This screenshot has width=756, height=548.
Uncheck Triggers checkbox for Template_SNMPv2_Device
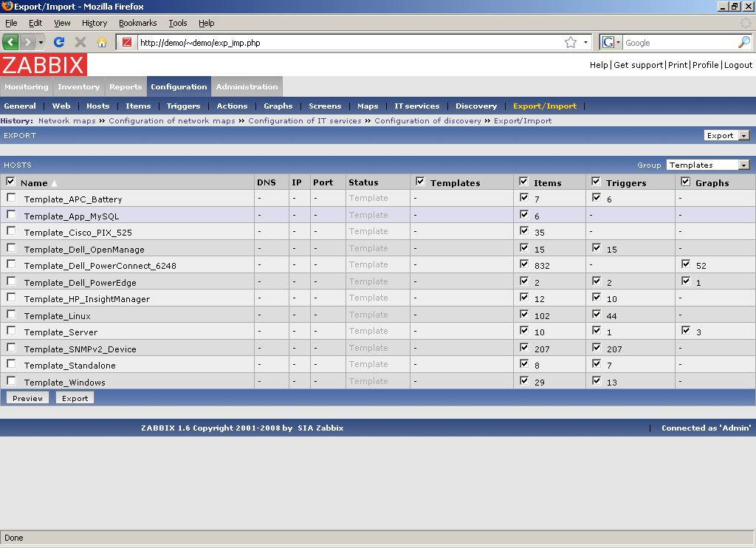(597, 347)
